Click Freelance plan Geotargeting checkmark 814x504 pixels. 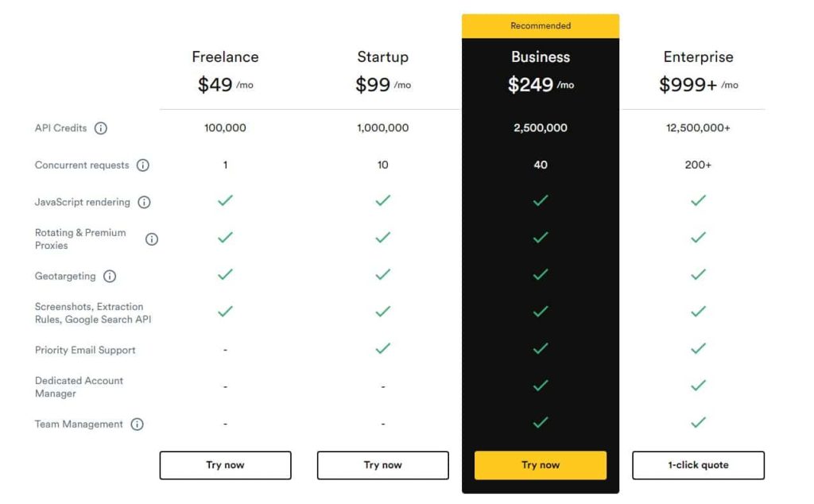[225, 274]
